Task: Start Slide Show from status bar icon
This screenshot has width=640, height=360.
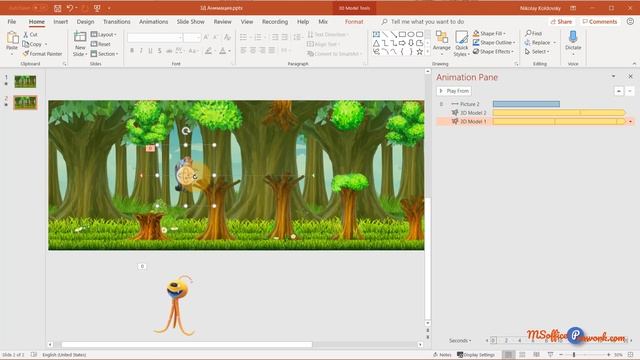Action: pyautogui.click(x=551, y=355)
